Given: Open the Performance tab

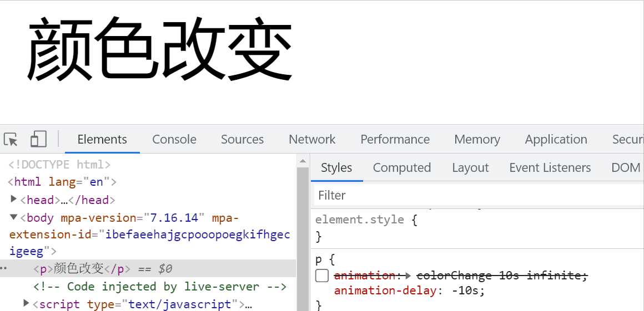Looking at the screenshot, I should point(395,140).
